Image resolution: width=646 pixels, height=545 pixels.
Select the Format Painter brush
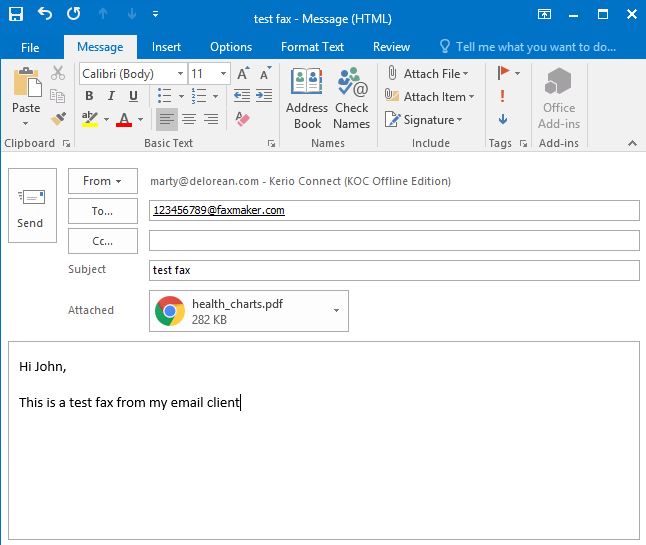(x=58, y=119)
